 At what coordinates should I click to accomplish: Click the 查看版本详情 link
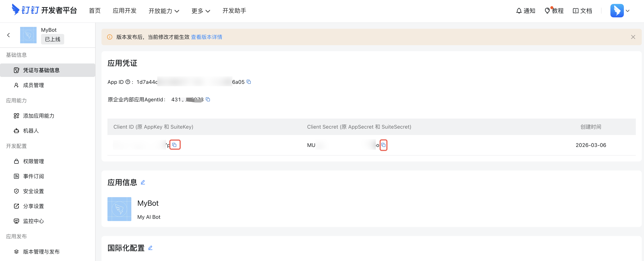207,37
